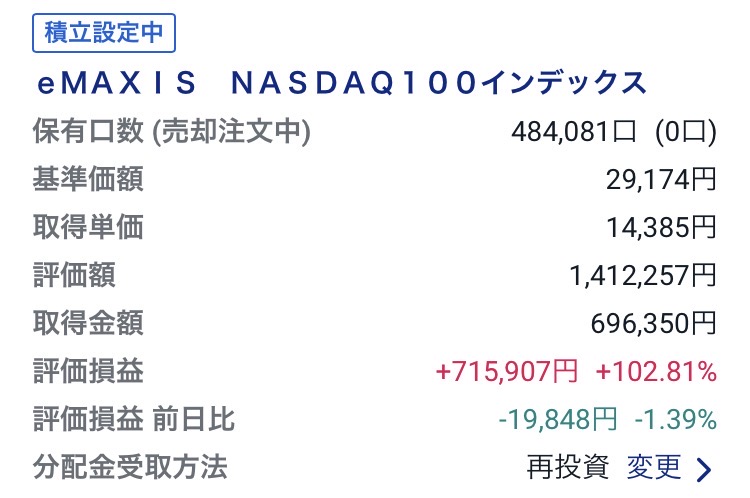Open the eMAXIS NASDAQ100インデックス fund name
Viewport: 750px width, 498px height.
click(x=340, y=83)
